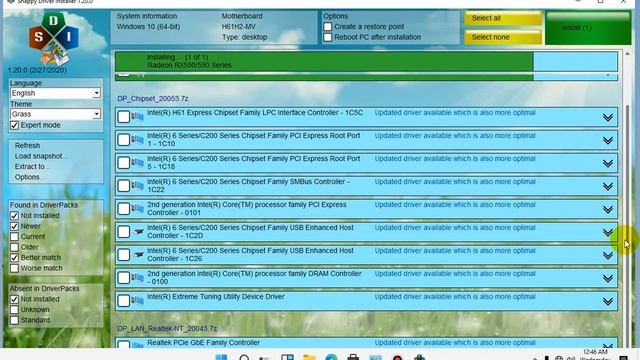Open the Windows Start menu
This screenshot has width=640, height=360.
click(x=221, y=358)
